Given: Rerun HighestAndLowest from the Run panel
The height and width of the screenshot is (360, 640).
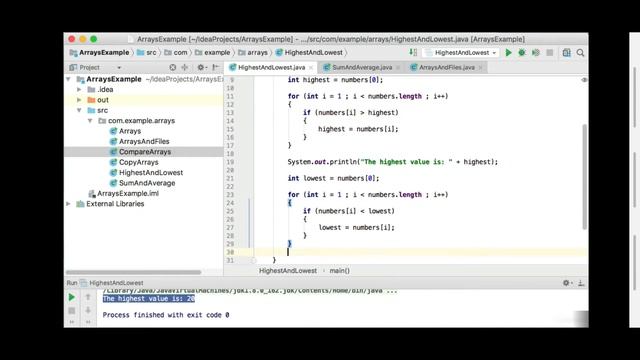Looking at the screenshot, I should pos(71,297).
